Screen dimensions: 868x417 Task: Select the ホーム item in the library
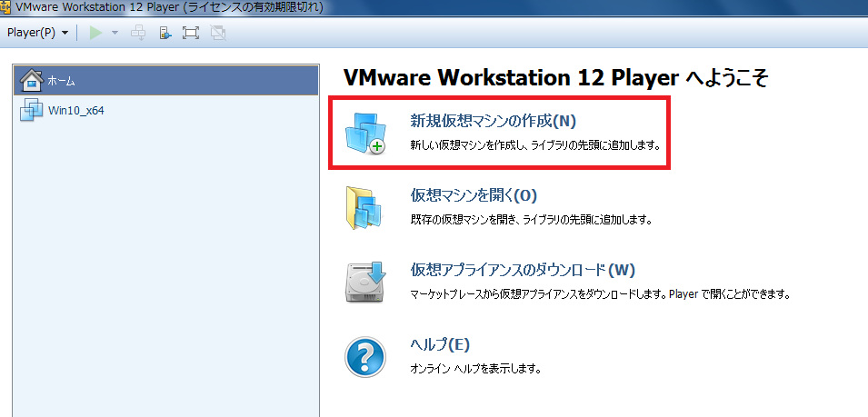click(166, 81)
